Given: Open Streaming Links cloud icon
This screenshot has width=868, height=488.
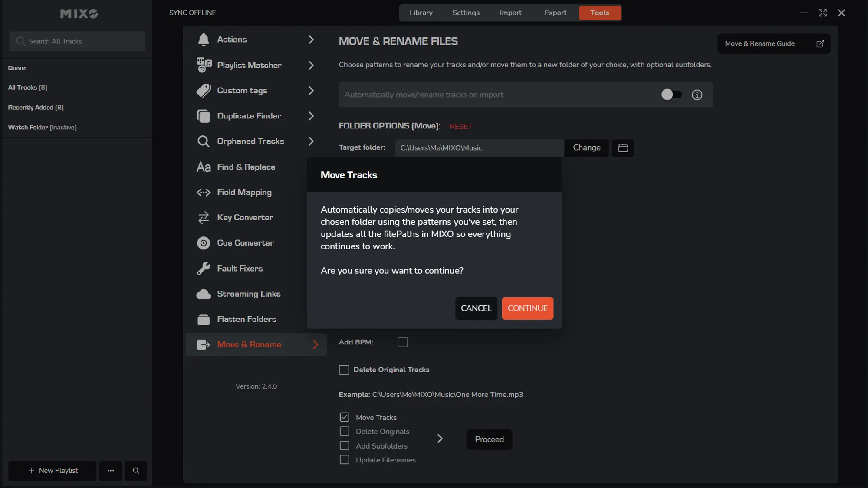Looking at the screenshot, I should pyautogui.click(x=203, y=294).
